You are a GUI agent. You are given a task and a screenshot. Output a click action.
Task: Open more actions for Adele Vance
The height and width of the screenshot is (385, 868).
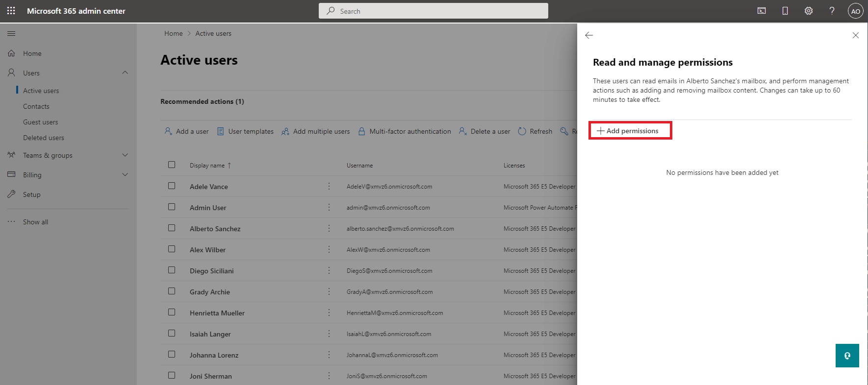(x=329, y=187)
